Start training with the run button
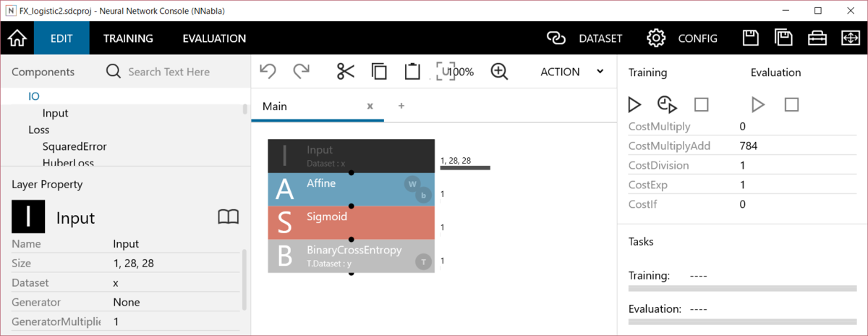 coord(634,105)
